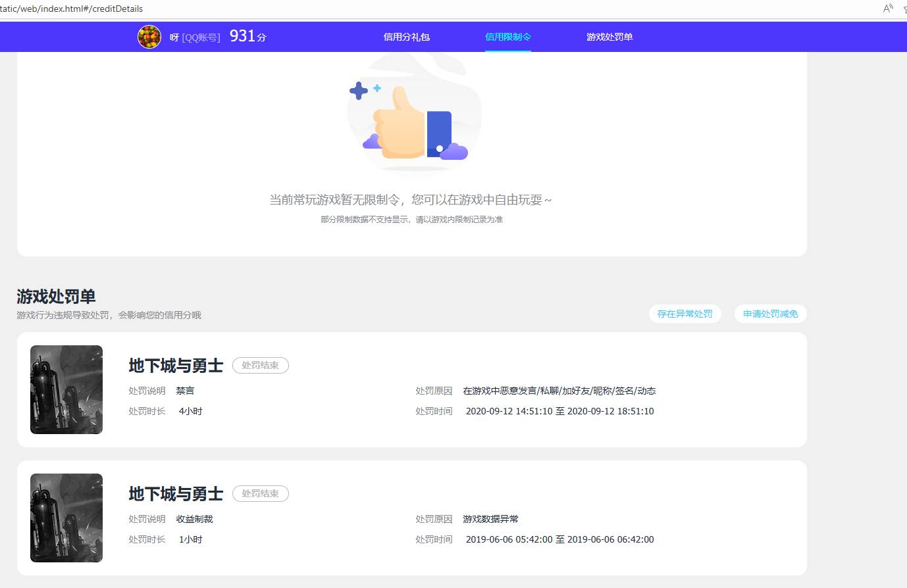Open the 游戏处罚单 tab in header
Viewport: 907px width, 588px height.
(x=609, y=37)
